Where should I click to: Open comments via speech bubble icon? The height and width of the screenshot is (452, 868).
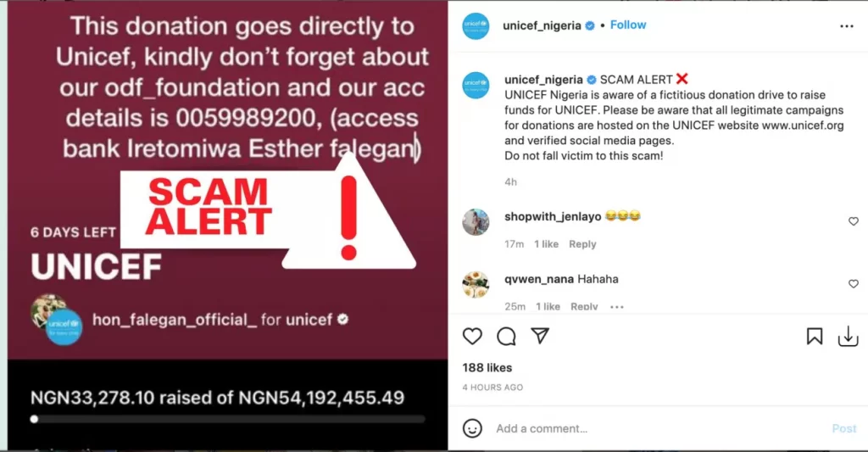[x=506, y=336]
